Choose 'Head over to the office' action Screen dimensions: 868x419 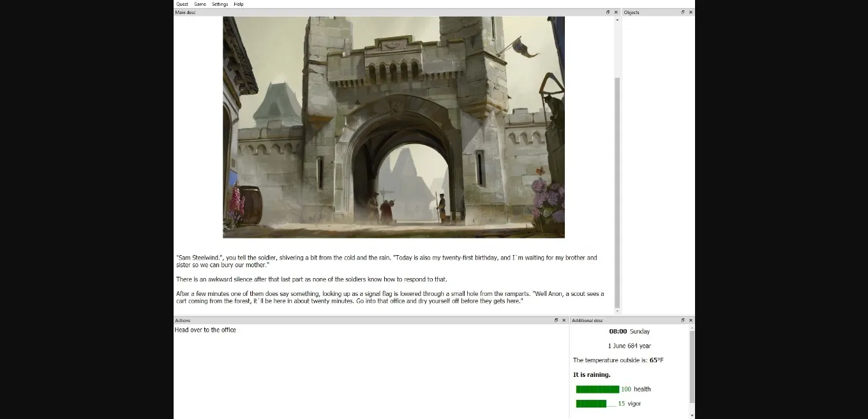pos(206,330)
